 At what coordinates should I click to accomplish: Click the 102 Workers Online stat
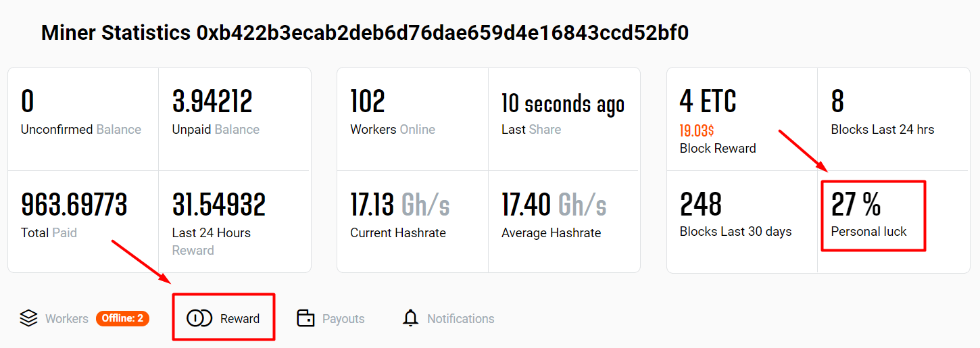point(368,103)
